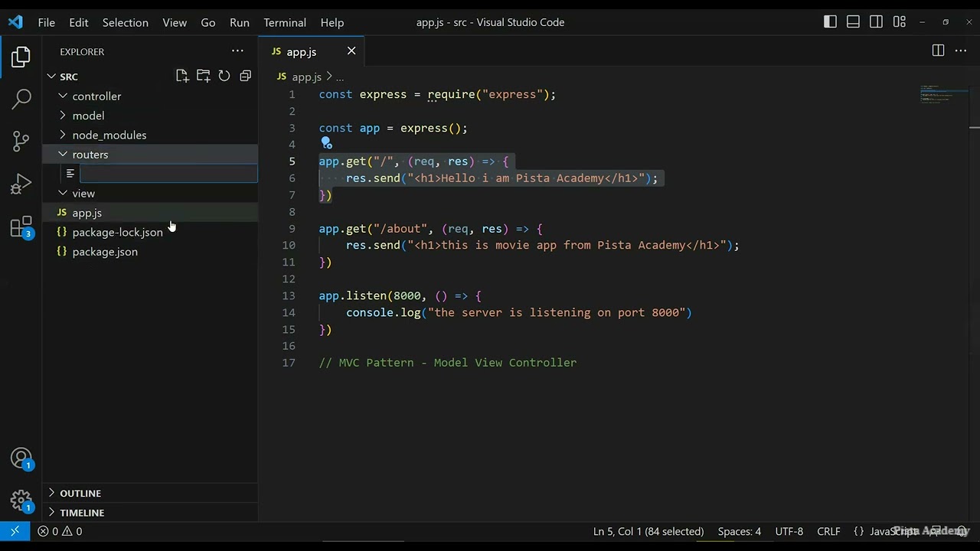Viewport: 980px width, 551px height.
Task: Collapse all folders in Explorer
Action: pos(245,76)
